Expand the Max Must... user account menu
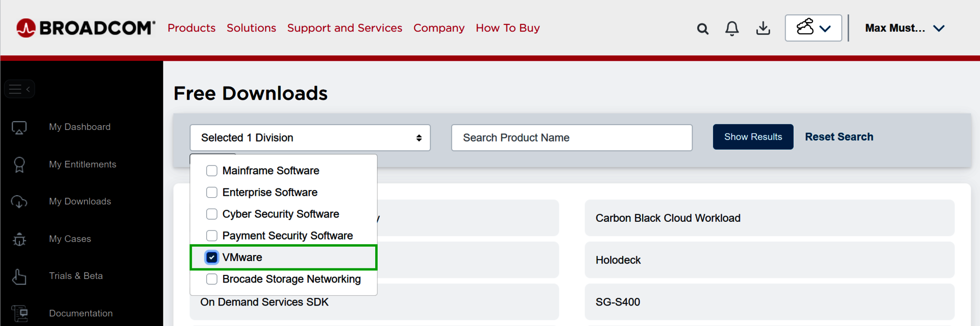This screenshot has height=326, width=980. pos(904,28)
